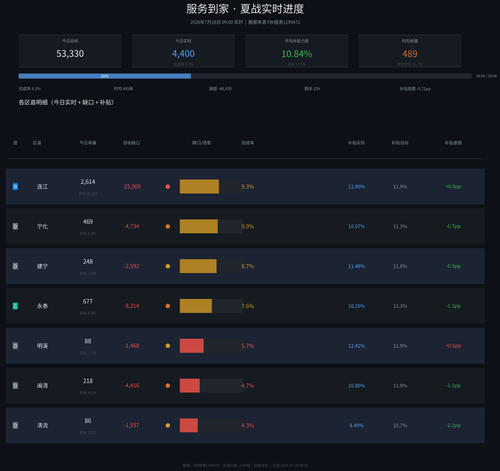Click the orange status dot in 宁化 row
The width and height of the screenshot is (500, 471).
click(168, 226)
